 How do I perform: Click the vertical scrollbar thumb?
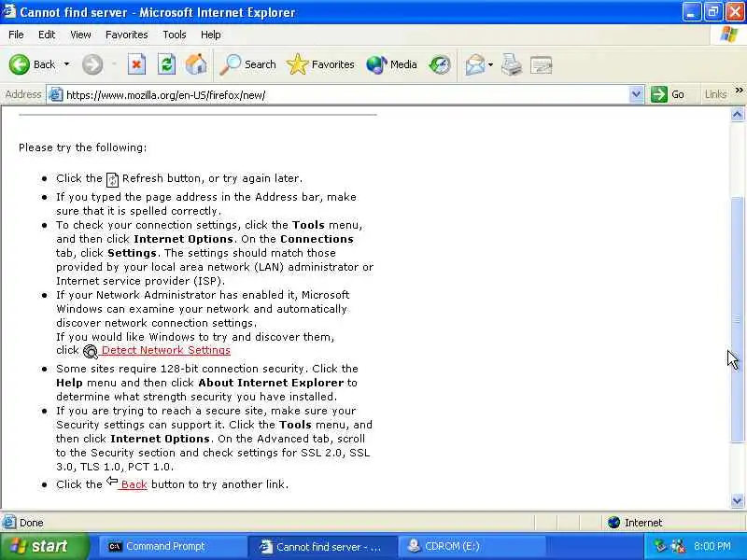pos(737,319)
